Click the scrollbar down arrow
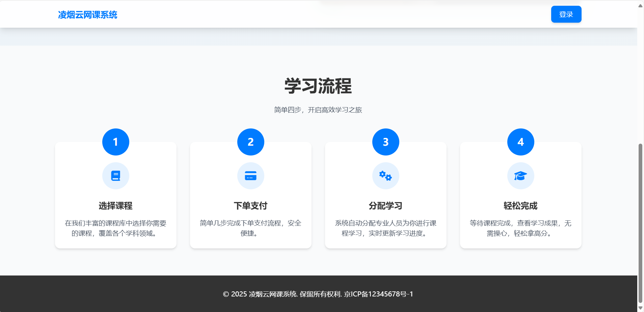The image size is (644, 312). click(x=640, y=308)
